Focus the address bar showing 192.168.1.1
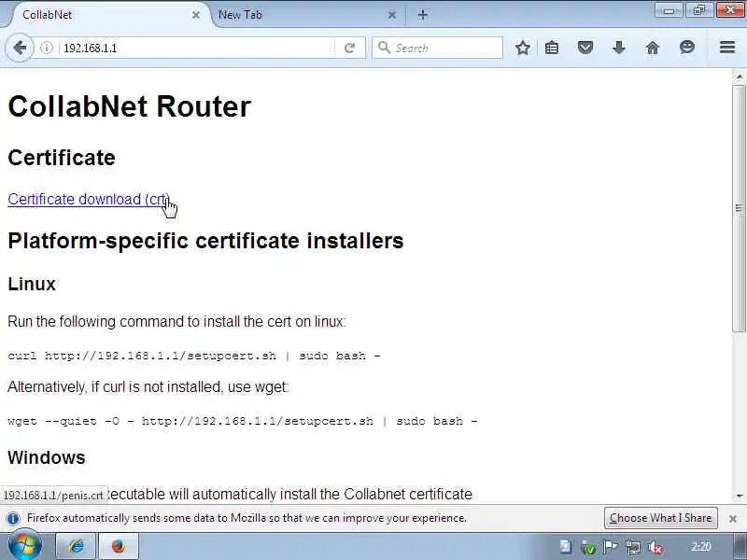The height and width of the screenshot is (560, 747). point(195,48)
